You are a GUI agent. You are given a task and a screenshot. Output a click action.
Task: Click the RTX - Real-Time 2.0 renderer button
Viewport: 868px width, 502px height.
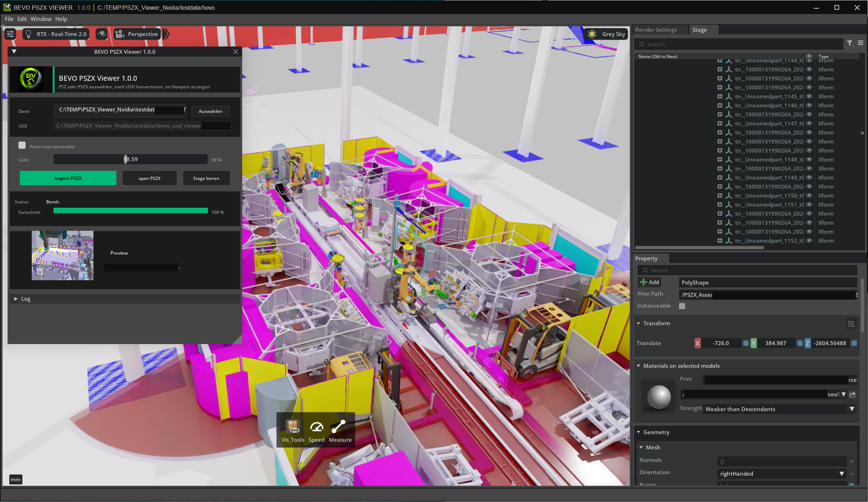[56, 34]
